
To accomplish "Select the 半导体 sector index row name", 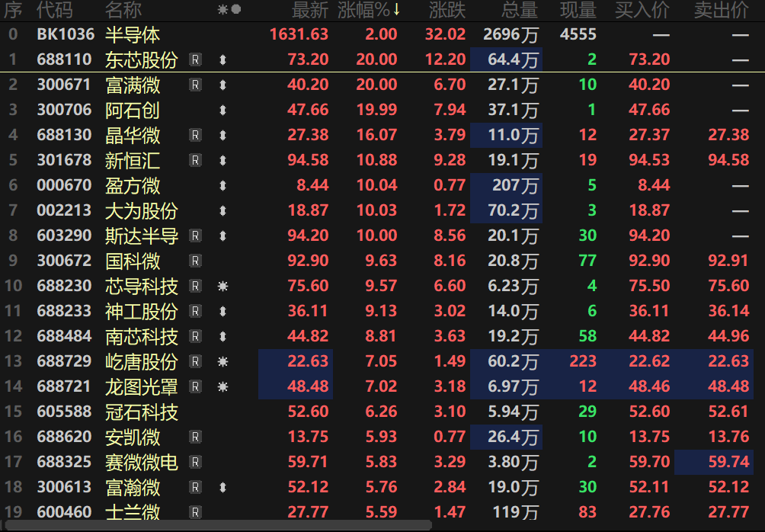I will (x=133, y=34).
